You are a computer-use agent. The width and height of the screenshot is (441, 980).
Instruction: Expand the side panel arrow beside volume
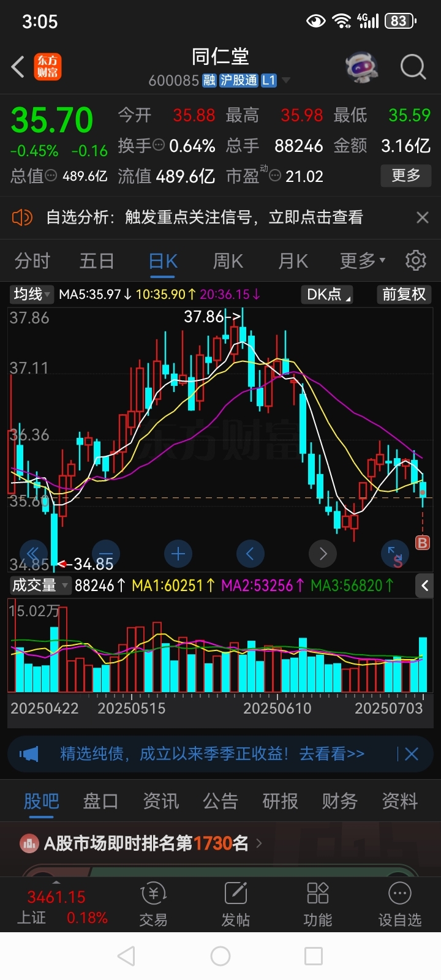tap(424, 586)
